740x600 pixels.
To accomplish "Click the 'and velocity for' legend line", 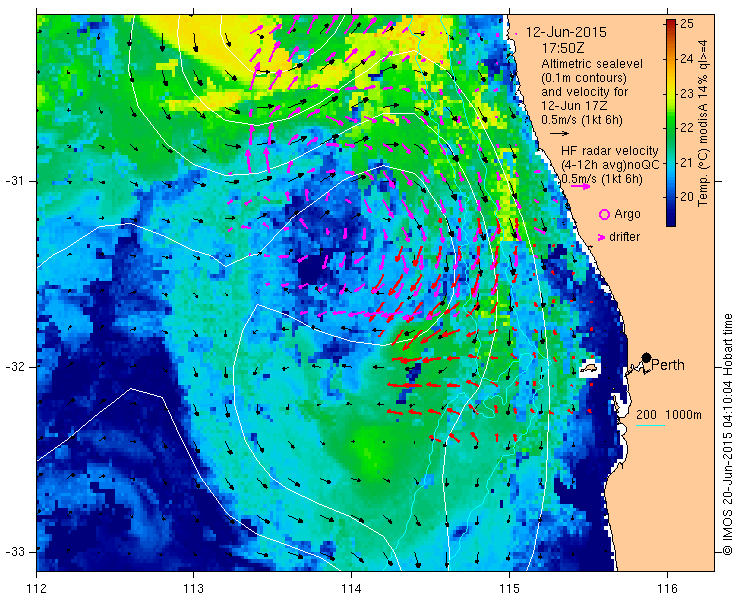I will [585, 92].
